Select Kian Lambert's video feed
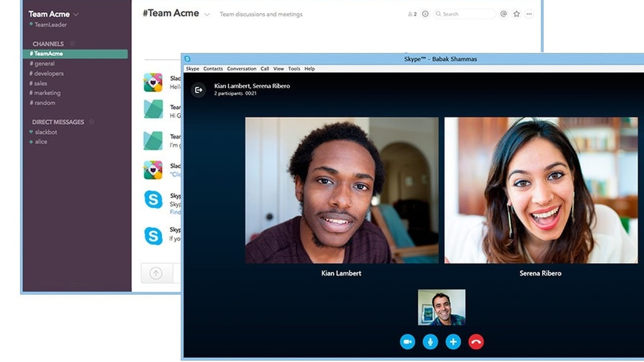644x362 pixels. (x=342, y=190)
